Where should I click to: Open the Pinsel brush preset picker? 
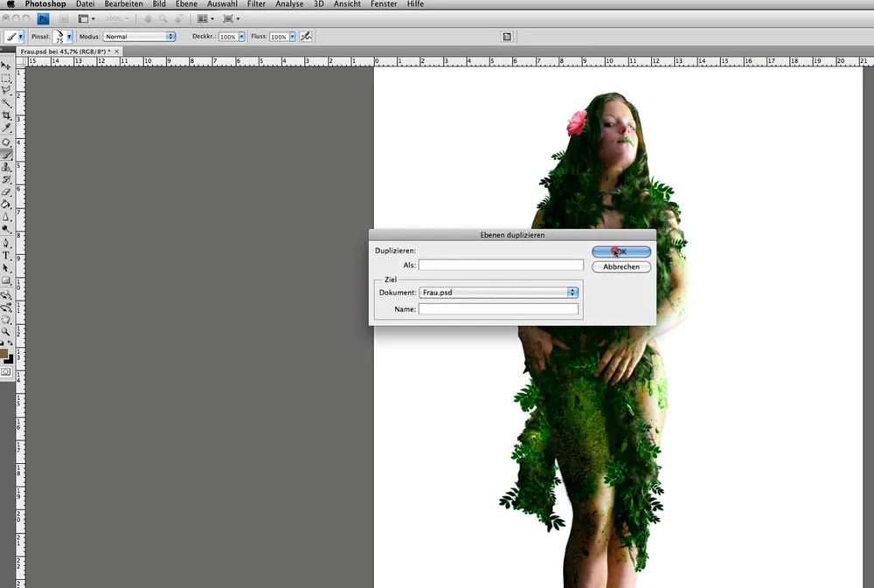pyautogui.click(x=61, y=36)
